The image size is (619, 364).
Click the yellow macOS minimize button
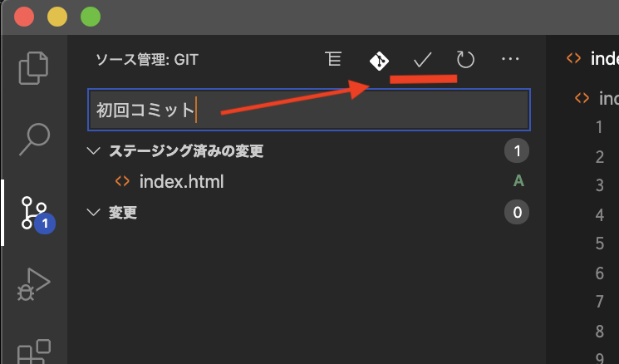coord(57,17)
